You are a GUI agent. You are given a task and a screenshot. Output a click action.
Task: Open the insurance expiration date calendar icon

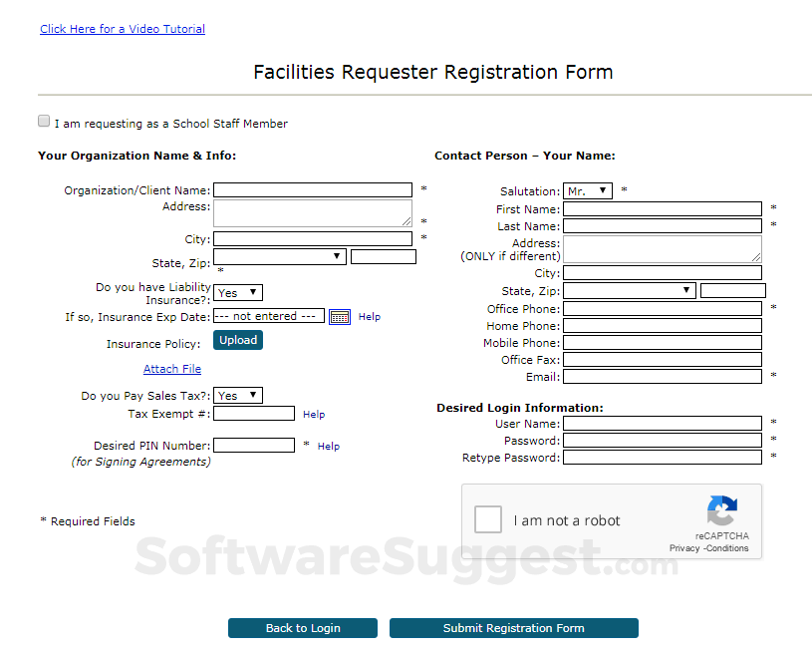(x=340, y=317)
